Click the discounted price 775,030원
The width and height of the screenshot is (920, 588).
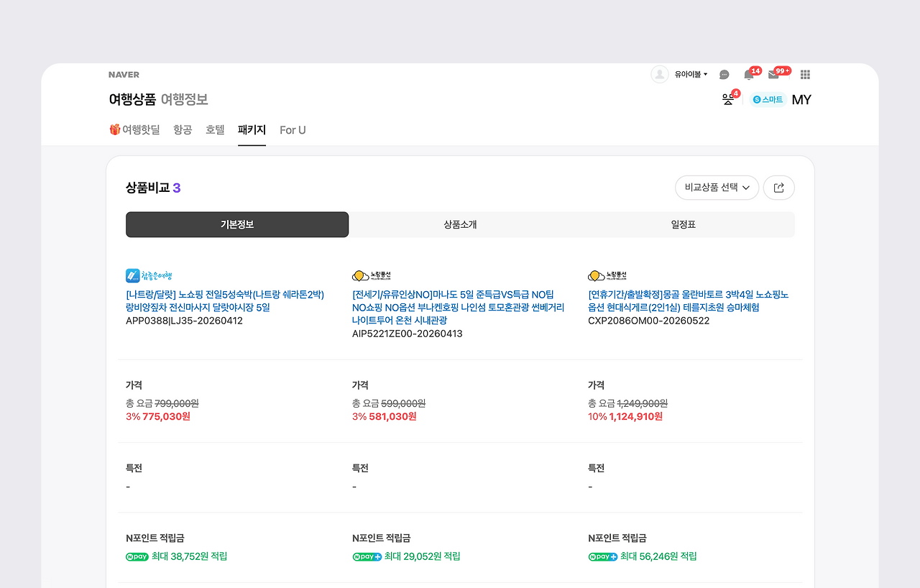[166, 416]
